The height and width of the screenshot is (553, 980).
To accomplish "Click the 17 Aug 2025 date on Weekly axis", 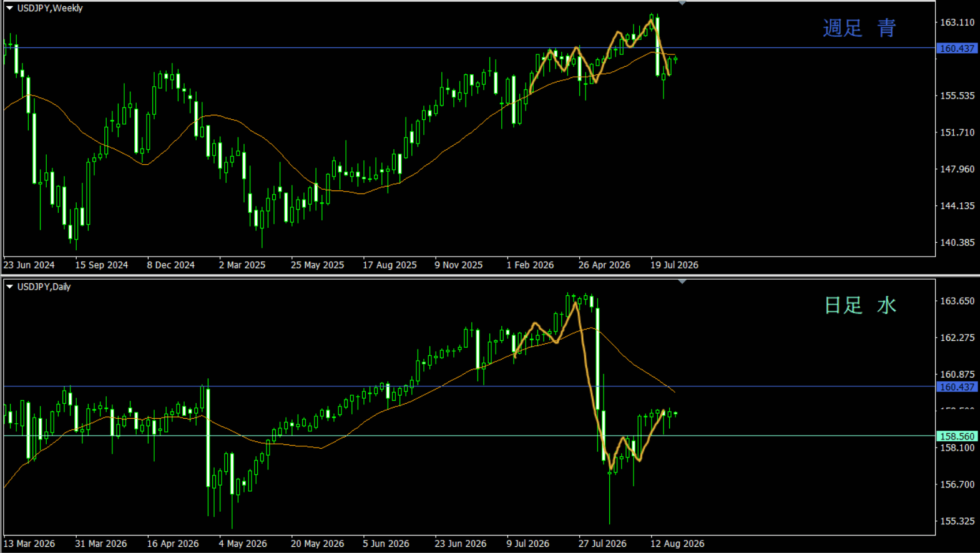I will point(390,265).
